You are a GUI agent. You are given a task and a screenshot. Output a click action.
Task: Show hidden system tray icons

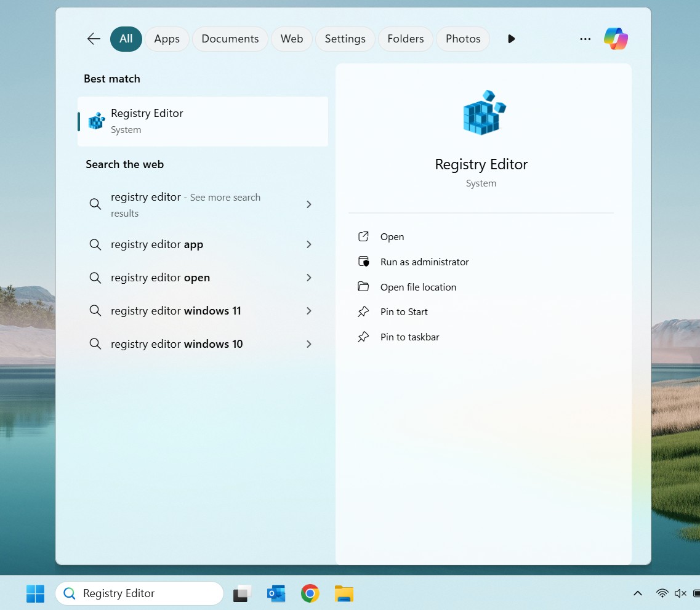[x=638, y=593]
